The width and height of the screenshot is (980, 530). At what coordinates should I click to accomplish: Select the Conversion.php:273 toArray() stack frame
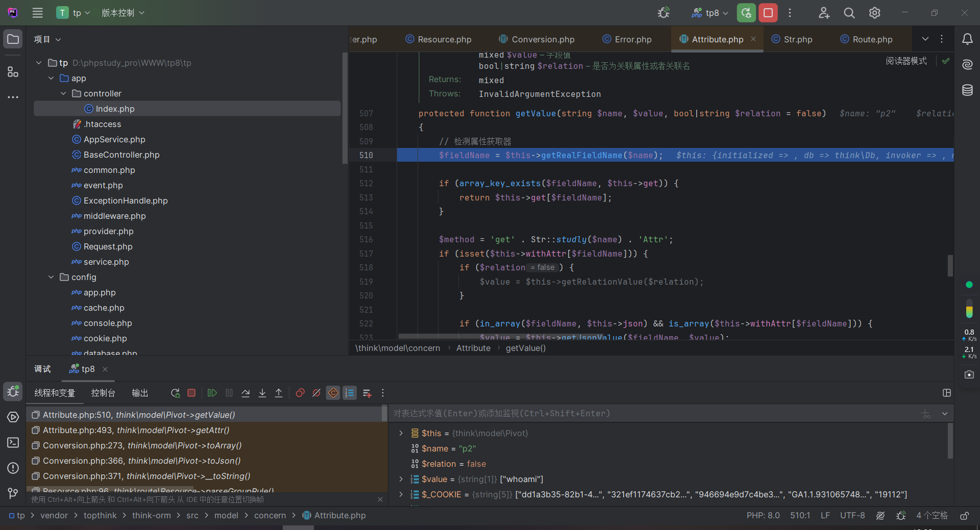click(142, 445)
